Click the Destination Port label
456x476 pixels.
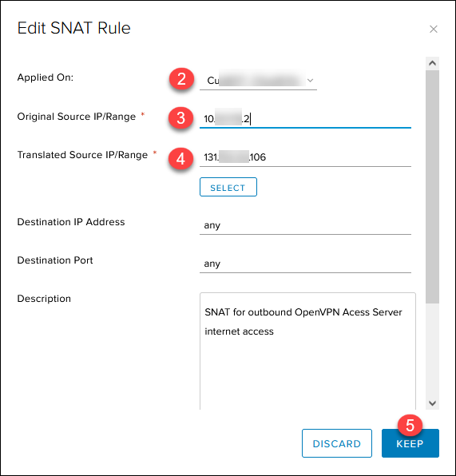tap(55, 260)
